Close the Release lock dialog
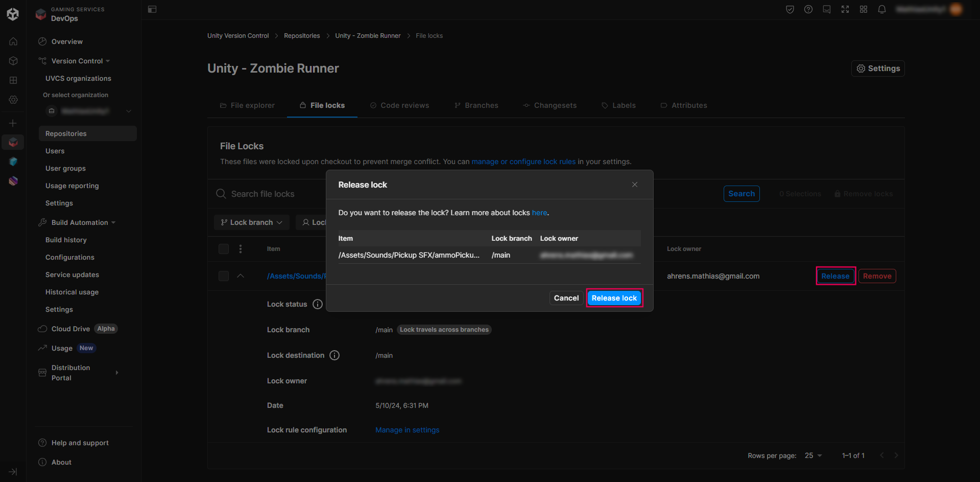 634,185
